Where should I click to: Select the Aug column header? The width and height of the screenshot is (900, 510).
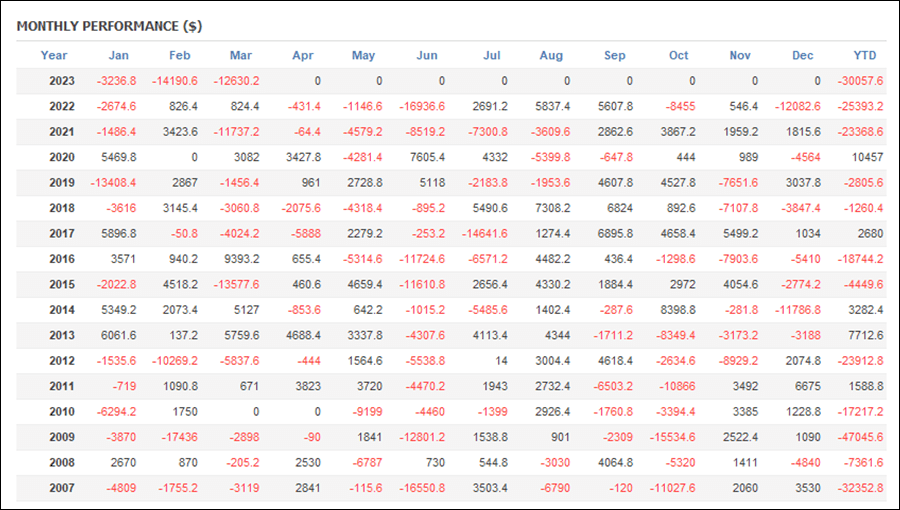(x=551, y=56)
